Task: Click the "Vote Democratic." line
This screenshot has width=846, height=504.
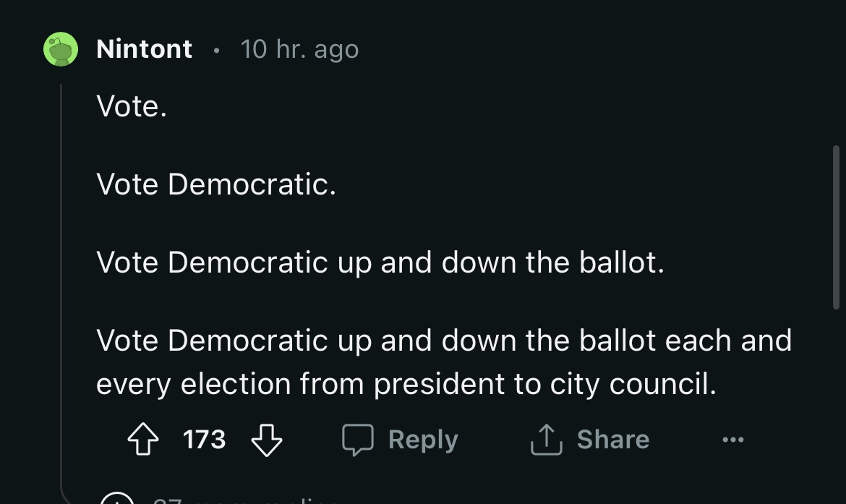Action: [215, 184]
